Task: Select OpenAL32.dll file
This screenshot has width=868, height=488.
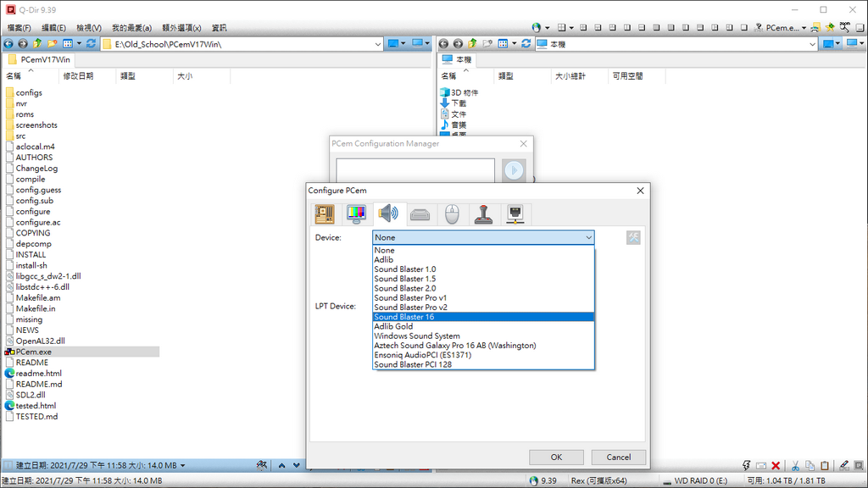Action: [35, 341]
